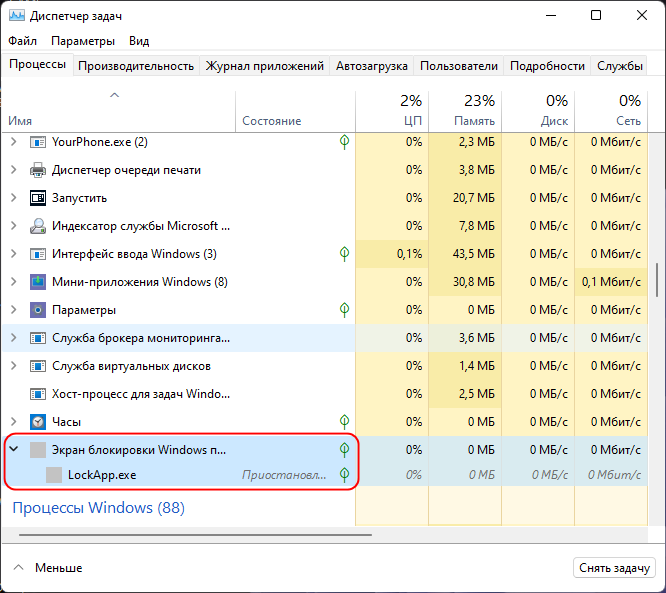666x593 pixels.
Task: Click the Служба виртуальных дисков icon
Action: 38,366
